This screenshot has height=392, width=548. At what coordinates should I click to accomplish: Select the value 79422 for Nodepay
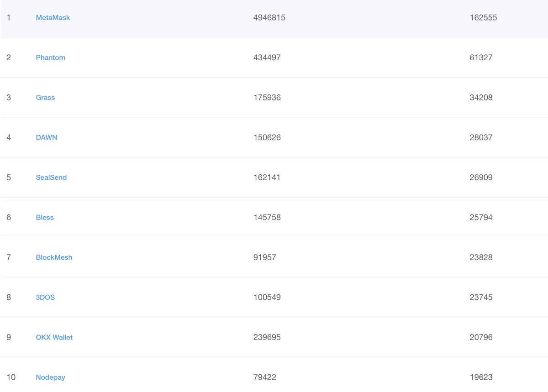263,377
